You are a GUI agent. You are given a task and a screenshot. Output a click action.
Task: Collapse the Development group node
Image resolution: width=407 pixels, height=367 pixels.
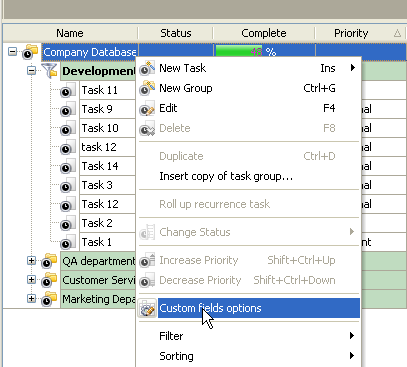pos(32,71)
